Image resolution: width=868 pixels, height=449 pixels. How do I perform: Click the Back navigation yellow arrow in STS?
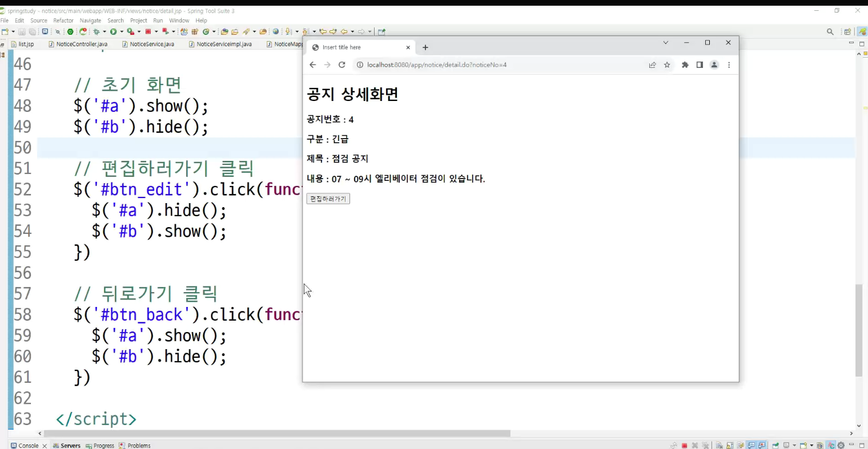point(344,32)
